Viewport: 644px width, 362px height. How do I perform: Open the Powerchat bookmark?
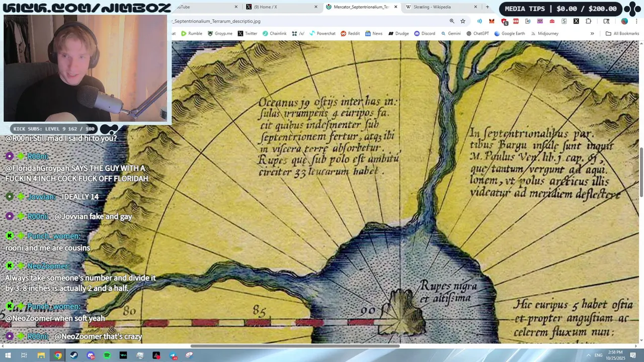click(323, 34)
